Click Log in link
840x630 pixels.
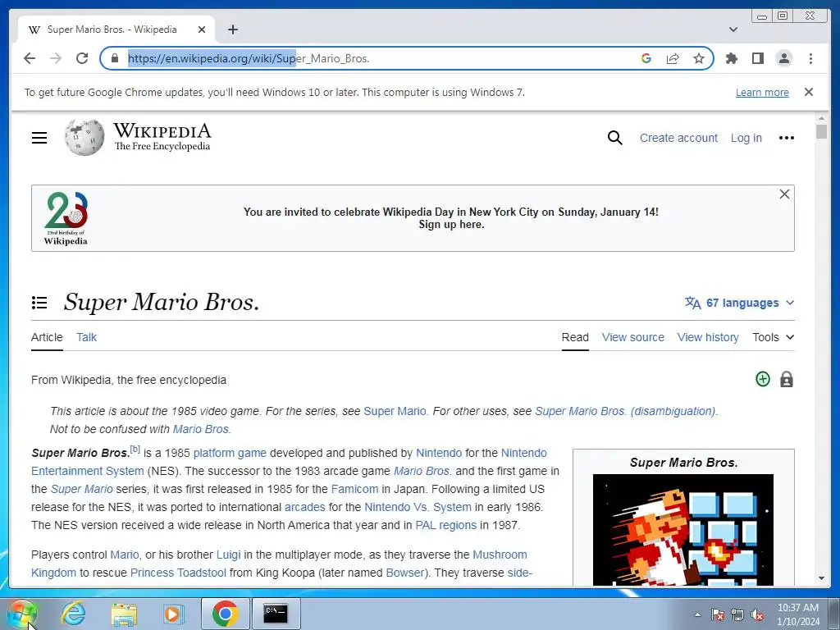pos(746,138)
